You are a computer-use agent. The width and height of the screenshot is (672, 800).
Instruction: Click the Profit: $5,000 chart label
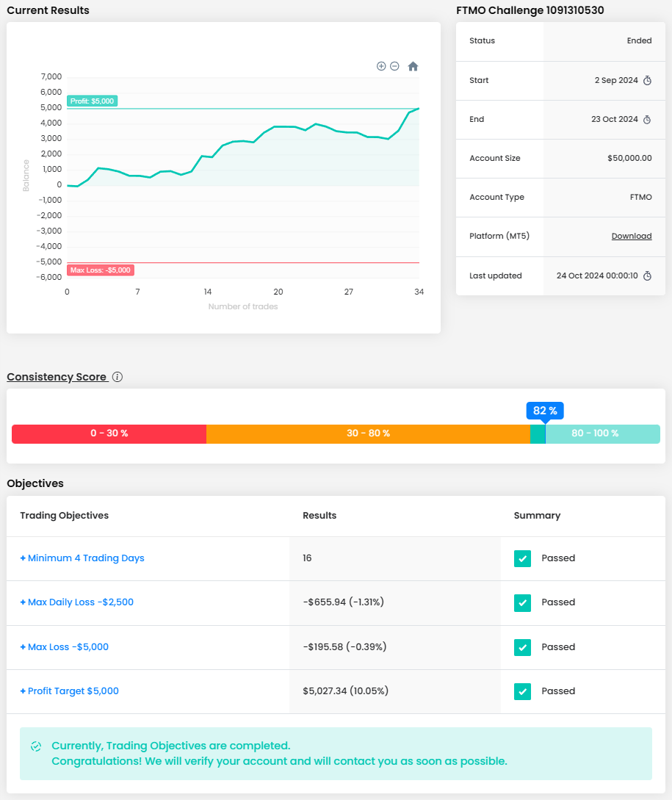point(93,101)
